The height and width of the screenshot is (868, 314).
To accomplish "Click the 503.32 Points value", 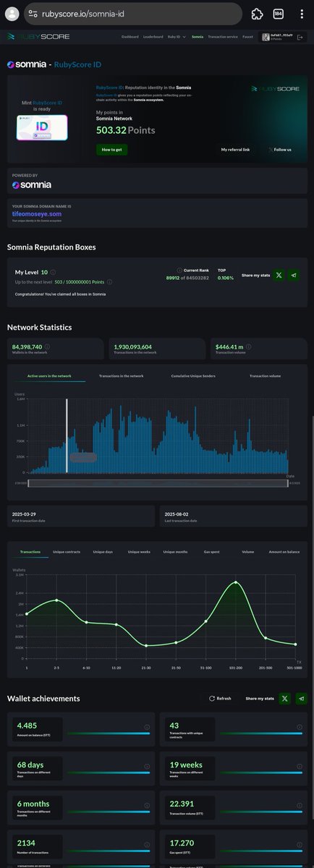I will 125,130.
